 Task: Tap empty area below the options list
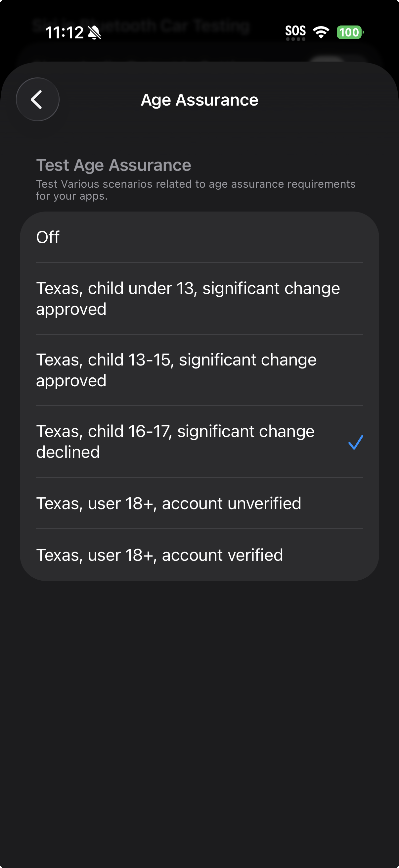point(199,708)
